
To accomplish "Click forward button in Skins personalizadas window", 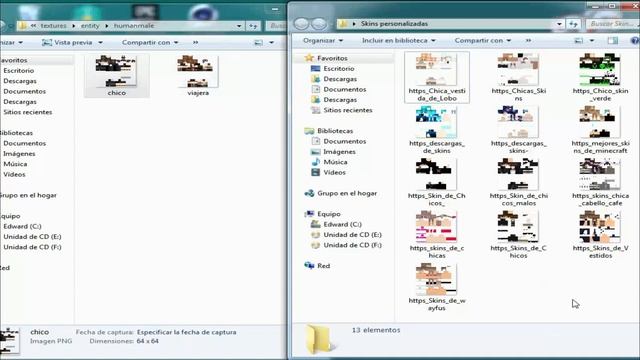I will tap(319, 24).
